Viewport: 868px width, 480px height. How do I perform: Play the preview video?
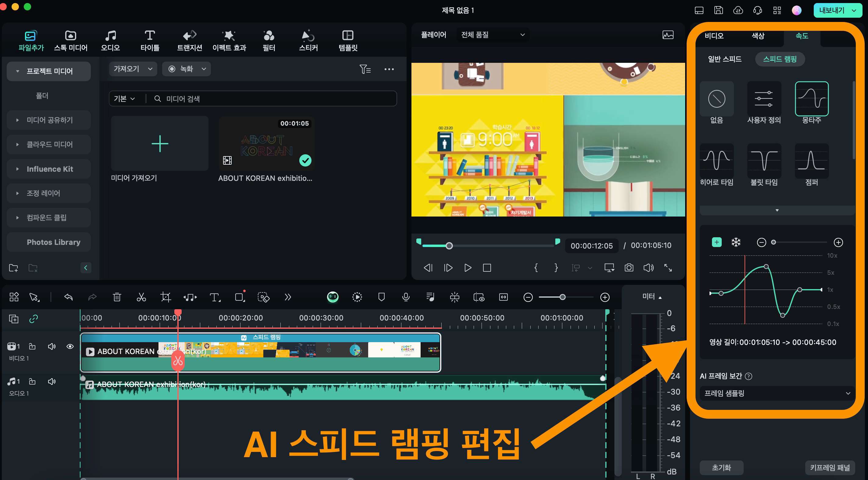[x=468, y=268]
